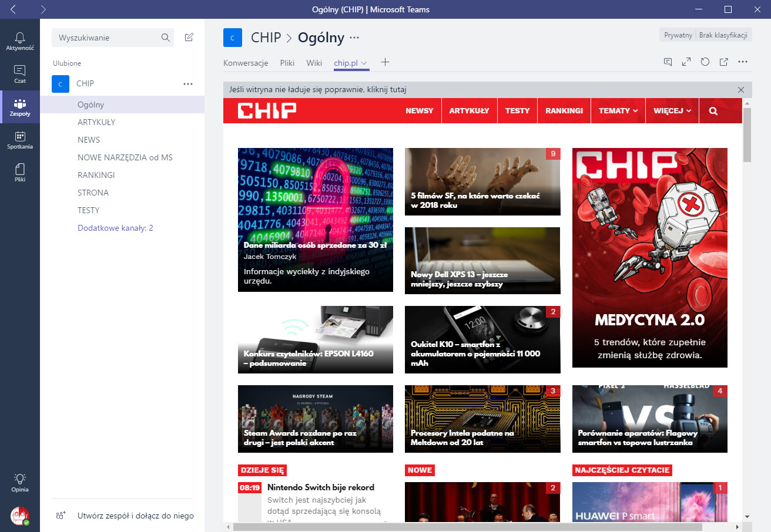
Task: Open the Opinia feedback lightbulb
Action: pos(20,482)
